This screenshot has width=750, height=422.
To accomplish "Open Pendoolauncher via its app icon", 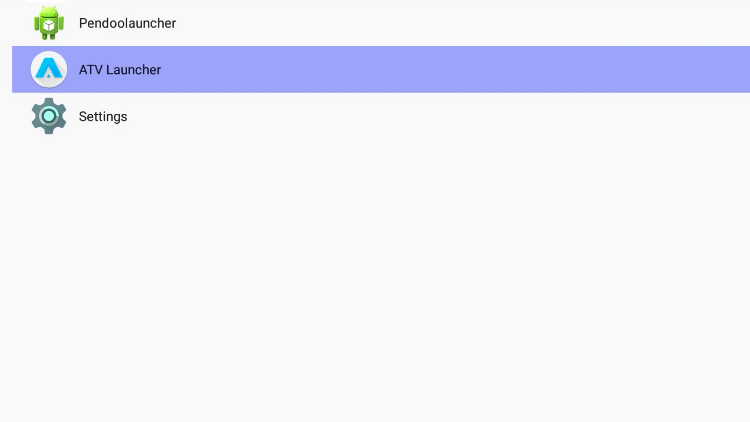I will (x=48, y=22).
